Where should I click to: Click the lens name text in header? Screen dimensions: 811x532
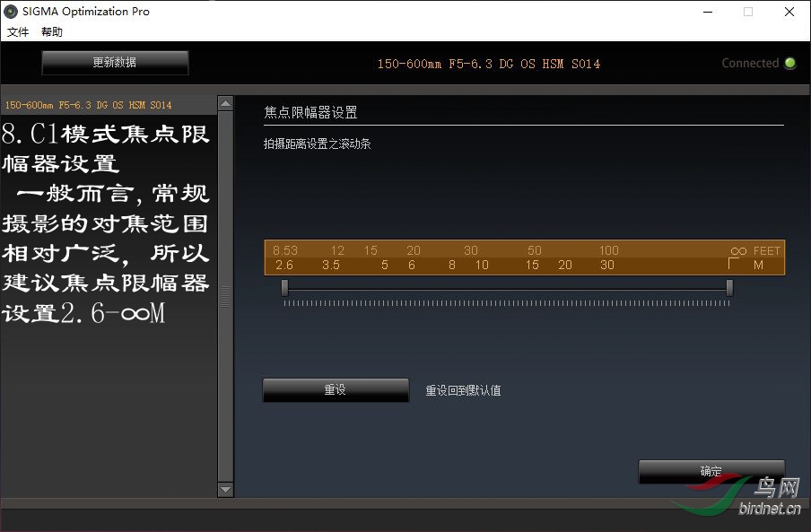[489, 64]
